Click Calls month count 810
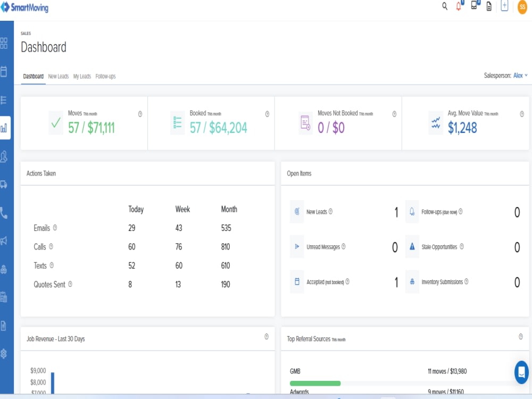This screenshot has height=399, width=532. pyautogui.click(x=225, y=247)
